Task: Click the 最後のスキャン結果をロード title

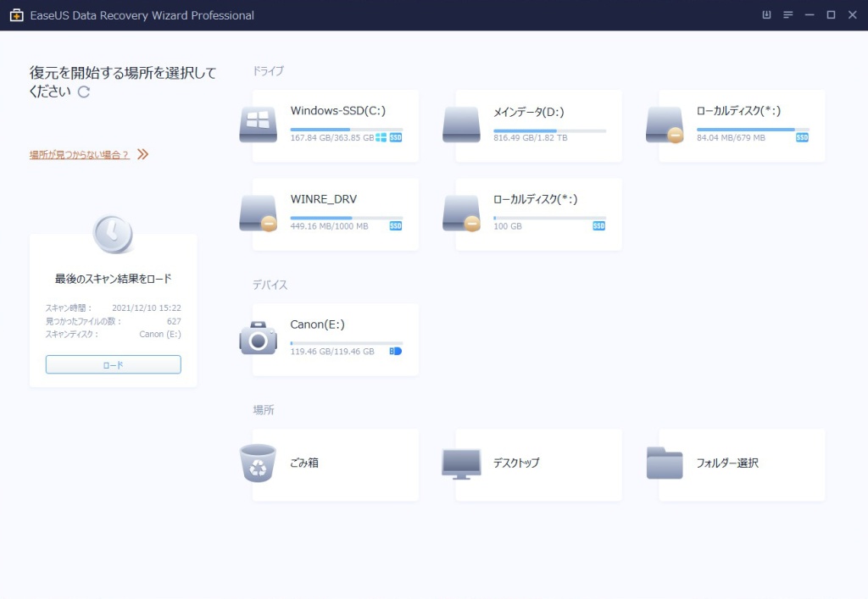Action: [113, 279]
